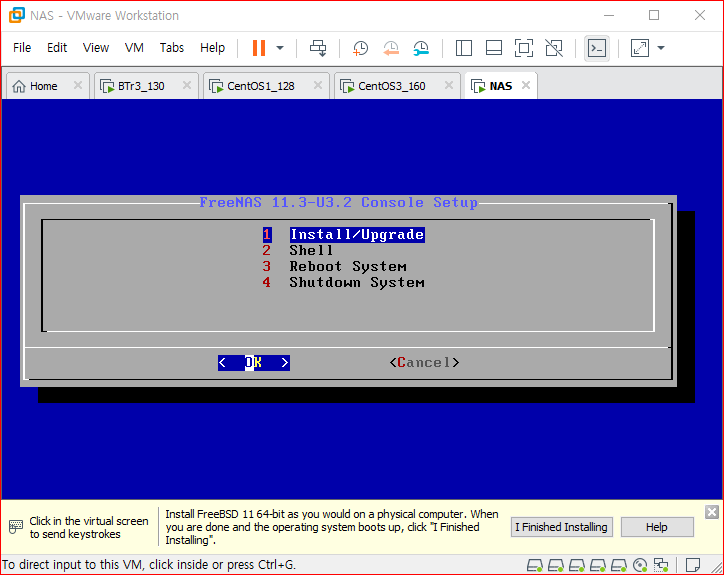Image resolution: width=724 pixels, height=575 pixels.
Task: Open the message log icon in status bar
Action: tap(693, 565)
